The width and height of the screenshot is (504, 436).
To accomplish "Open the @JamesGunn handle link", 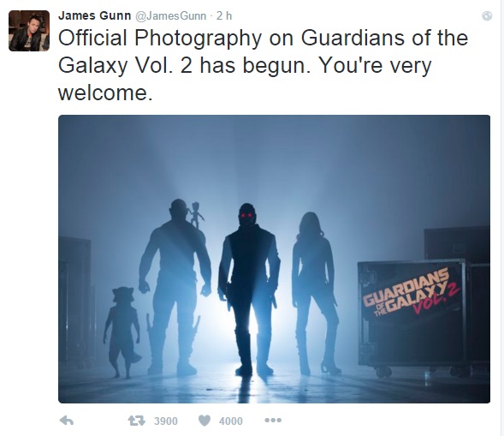I will click(170, 15).
